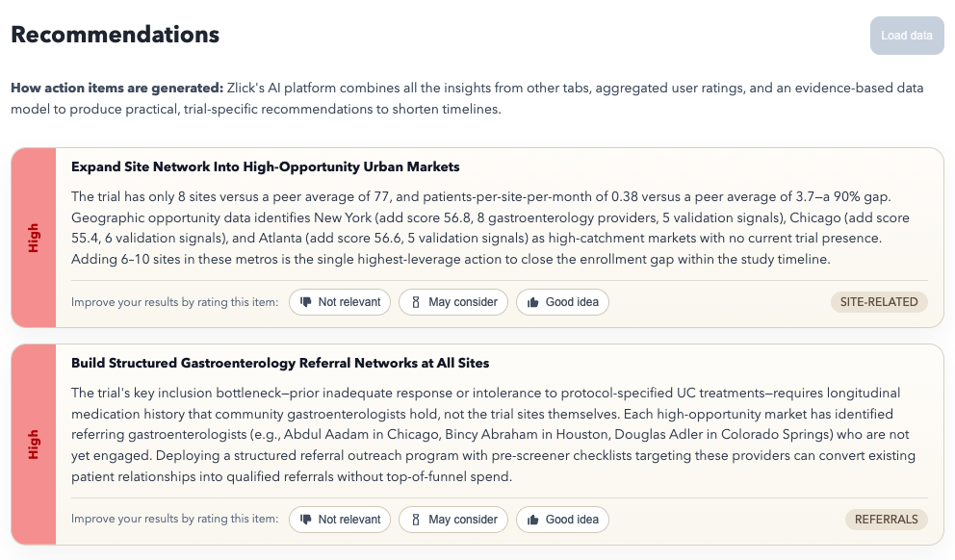
Task: Rate Expand Site Network as Good idea
Action: click(x=562, y=302)
